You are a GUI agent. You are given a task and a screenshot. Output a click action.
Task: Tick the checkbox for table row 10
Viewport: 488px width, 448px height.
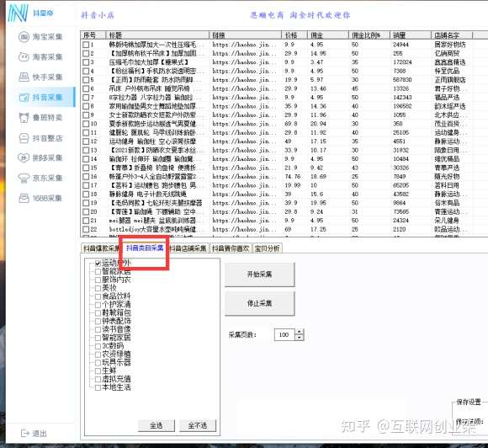pyautogui.click(x=86, y=124)
